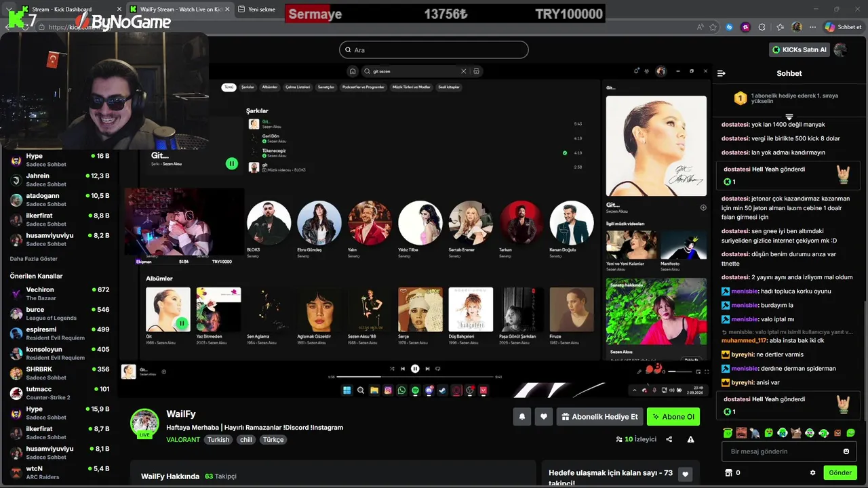
Task: Open the emoji picker in the message field
Action: (846, 451)
